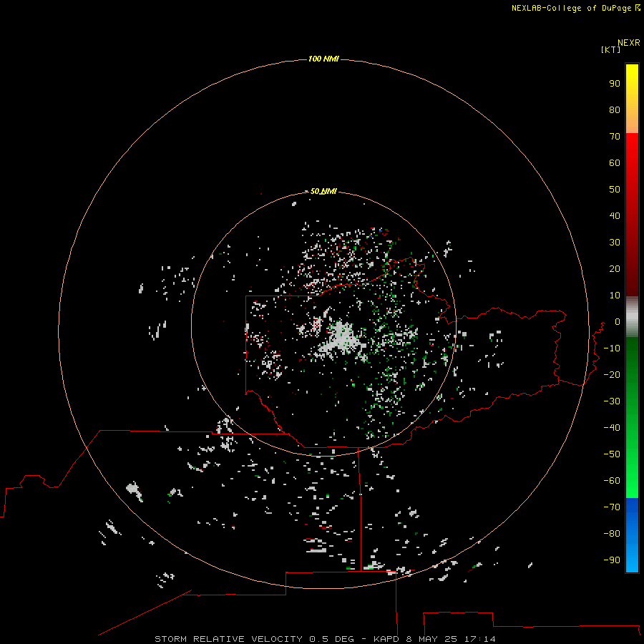
Task: Click the -60 value on the velocity scale
Action: tap(612, 481)
